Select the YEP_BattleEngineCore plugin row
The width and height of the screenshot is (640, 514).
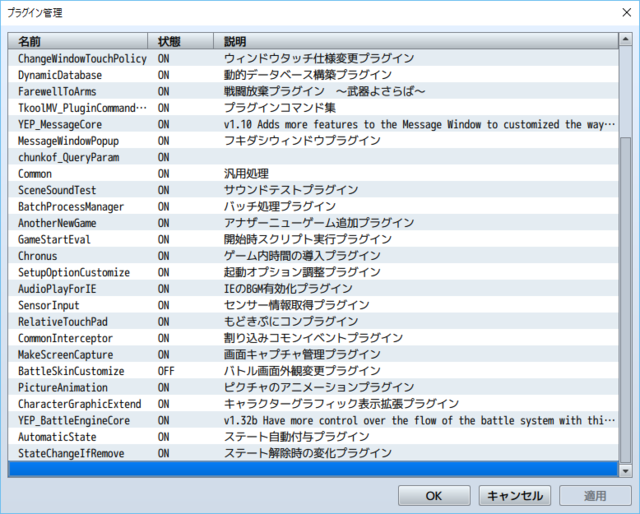pos(313,421)
